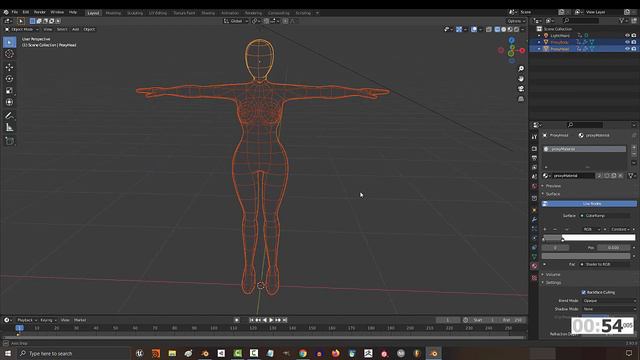Open the viewport Add menu
Screen dimensions: 640x360
[x=76, y=29]
